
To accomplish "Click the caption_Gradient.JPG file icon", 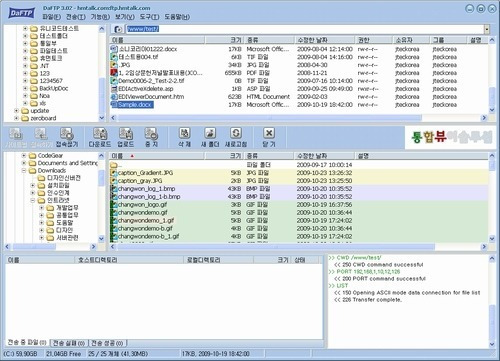I will tap(114, 173).
